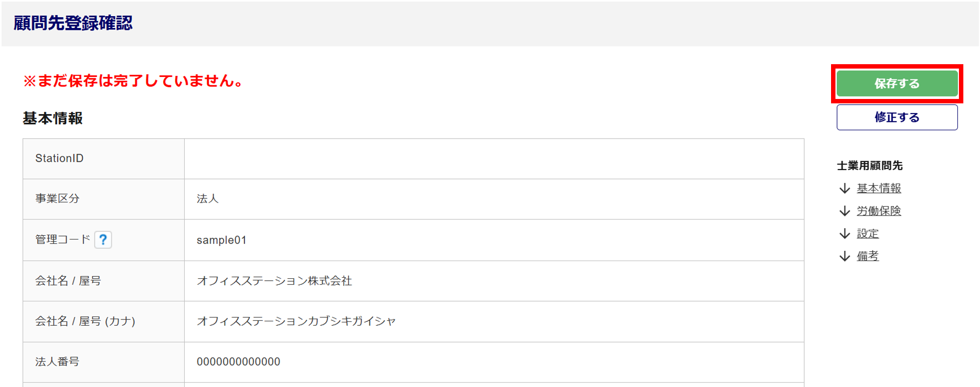The width and height of the screenshot is (980, 387).
Task: Click the 0000000000000 corporate number value
Action: pos(238,362)
